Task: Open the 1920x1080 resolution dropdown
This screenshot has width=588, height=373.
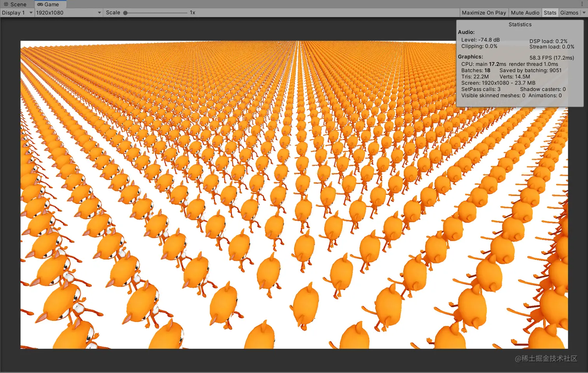Action: [68, 12]
